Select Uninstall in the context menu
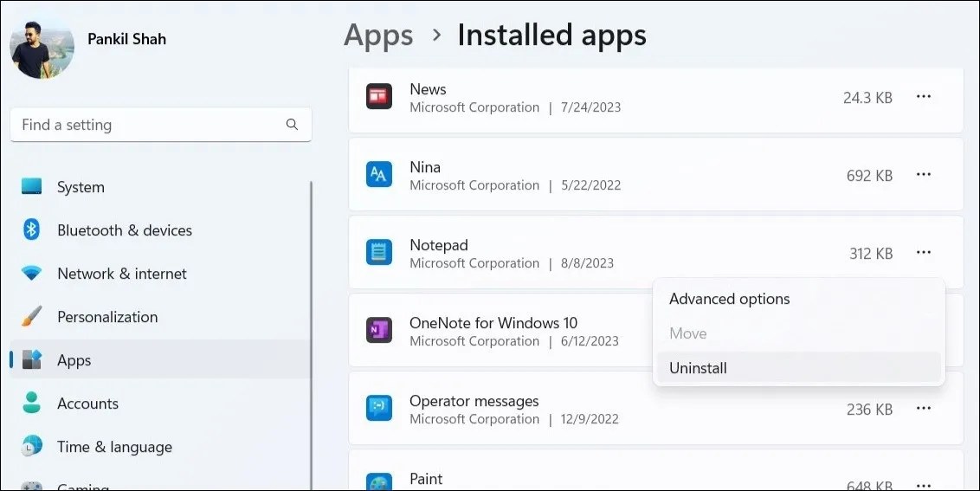The image size is (980, 491). [x=799, y=368]
